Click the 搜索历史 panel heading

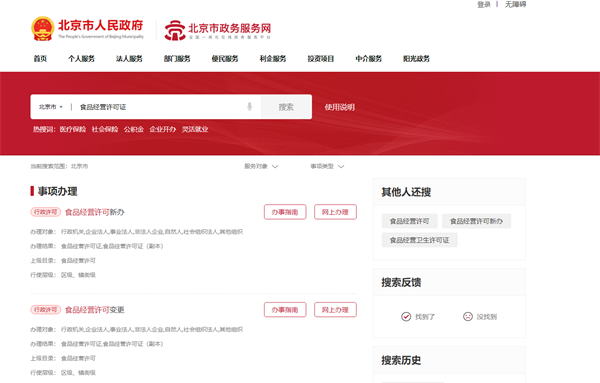[x=401, y=360]
